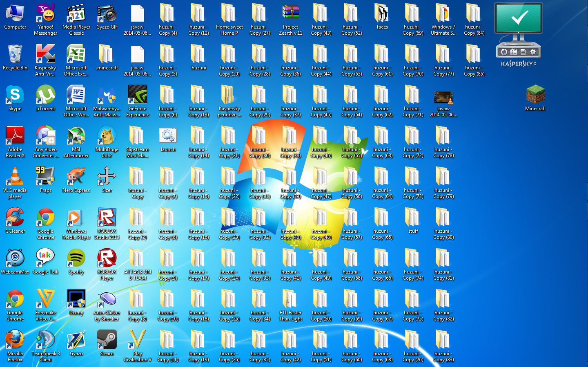Screen dimensions: 588x367
Task: Open the Kaspersky pendrive folder
Action: 229,102
